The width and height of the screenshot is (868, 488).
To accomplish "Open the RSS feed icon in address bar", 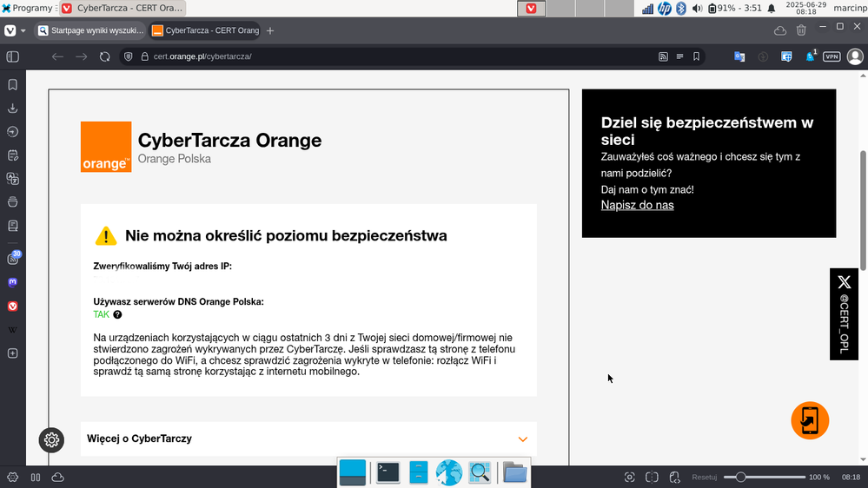I will point(663,56).
